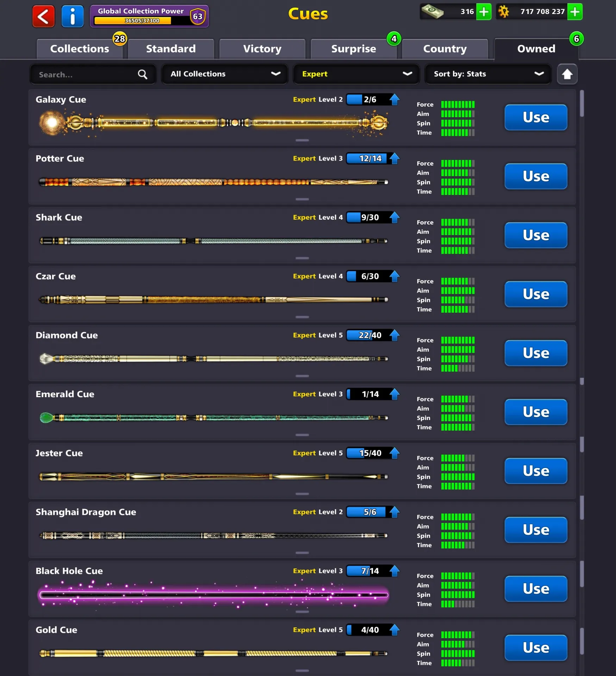Upgrade Diamond Cue with blue arrow
This screenshot has height=676, width=616.
pos(394,335)
